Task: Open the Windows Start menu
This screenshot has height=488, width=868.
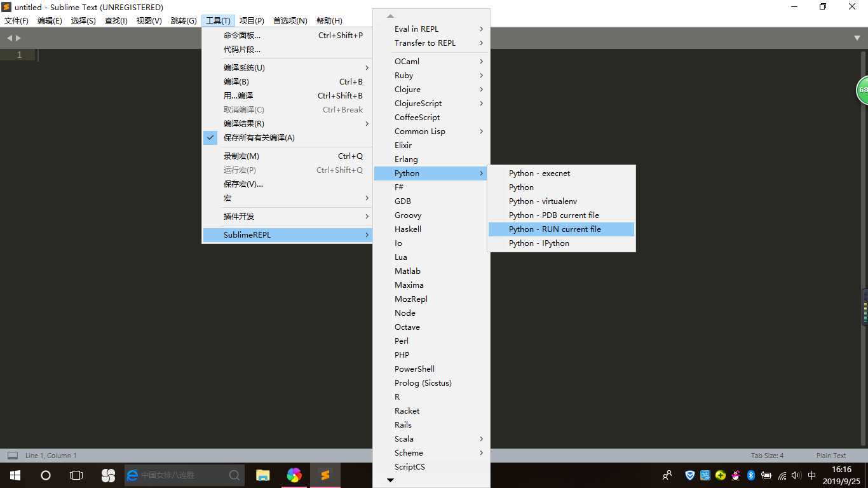Action: pyautogui.click(x=15, y=475)
